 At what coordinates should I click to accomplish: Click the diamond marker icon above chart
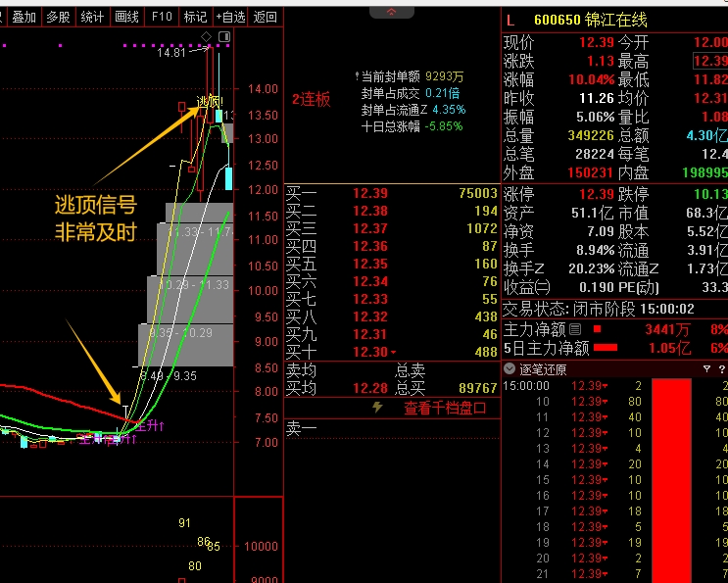(206, 36)
